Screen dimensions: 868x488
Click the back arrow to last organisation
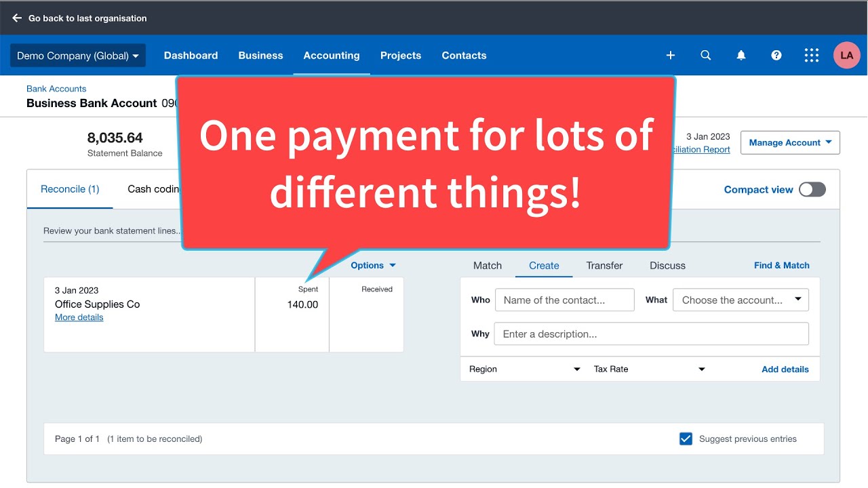click(17, 18)
